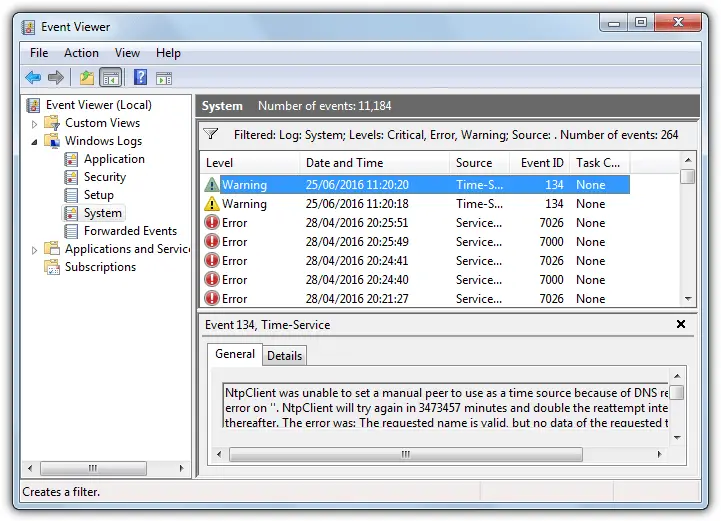721x521 pixels.
Task: Open the Application log in the tree
Action: tap(114, 159)
